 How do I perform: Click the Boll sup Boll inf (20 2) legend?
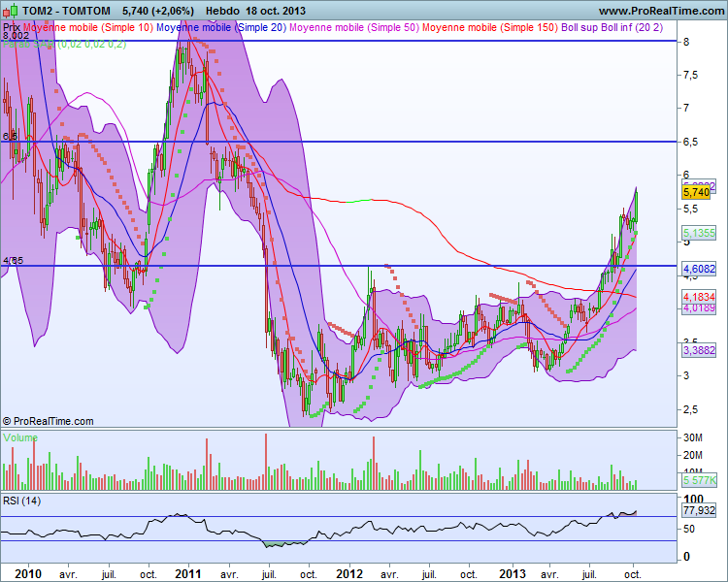pos(612,27)
